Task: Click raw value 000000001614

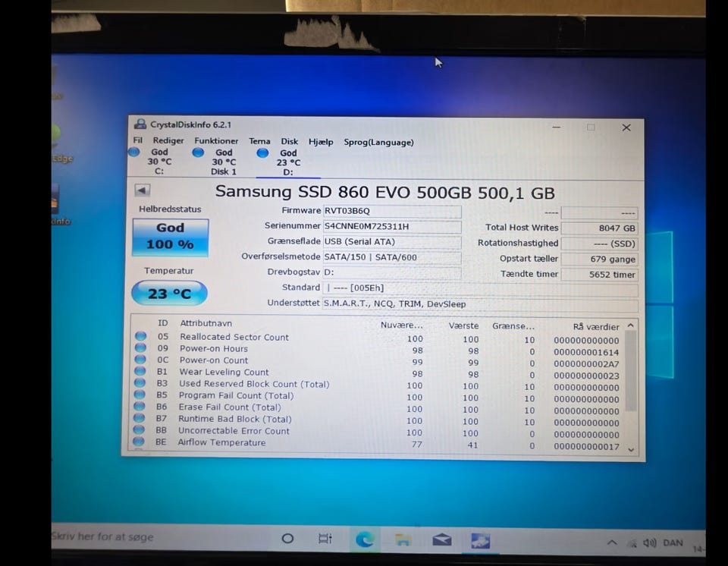Action: (586, 352)
